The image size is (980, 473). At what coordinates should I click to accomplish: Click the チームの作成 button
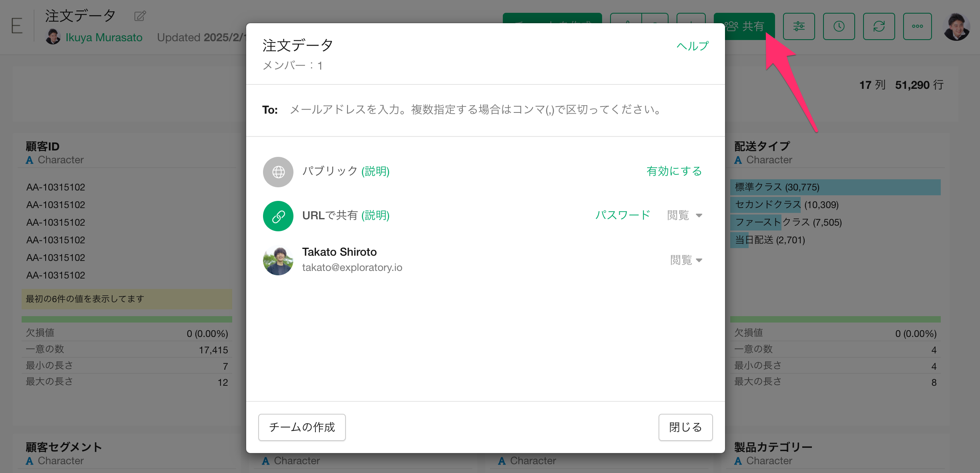(x=302, y=427)
